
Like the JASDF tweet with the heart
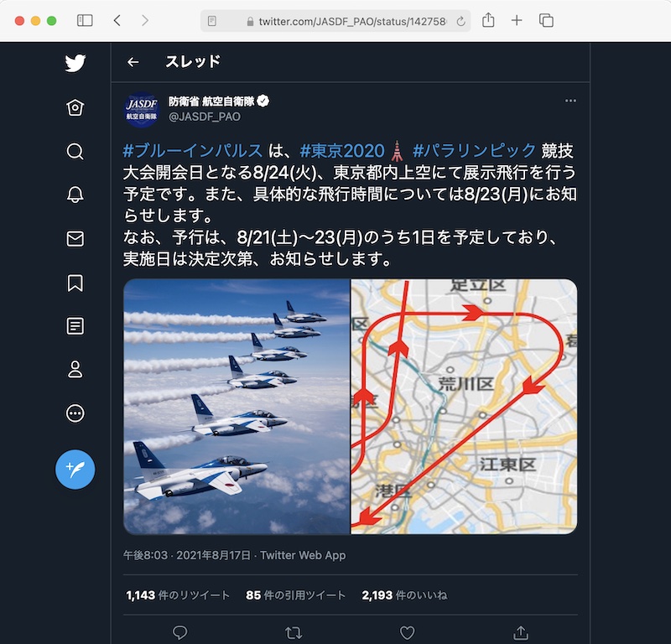point(407,633)
